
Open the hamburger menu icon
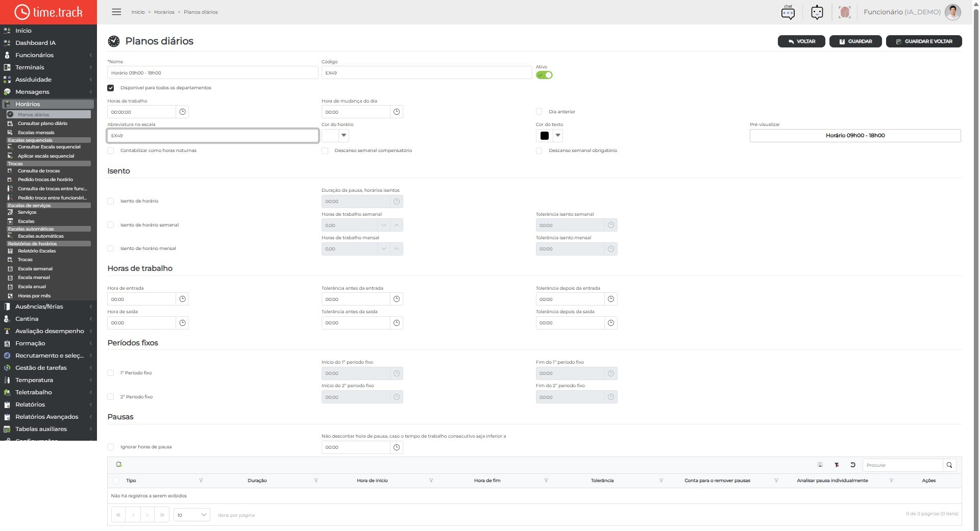116,12
